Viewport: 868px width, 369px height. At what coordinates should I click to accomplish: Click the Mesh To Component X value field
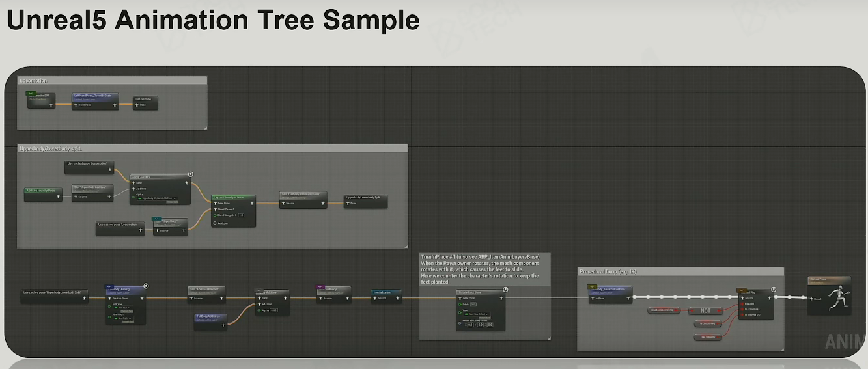pyautogui.click(x=471, y=325)
